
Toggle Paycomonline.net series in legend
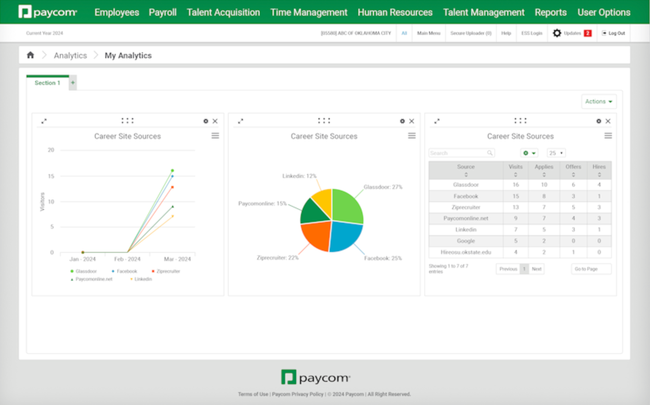[x=92, y=279]
